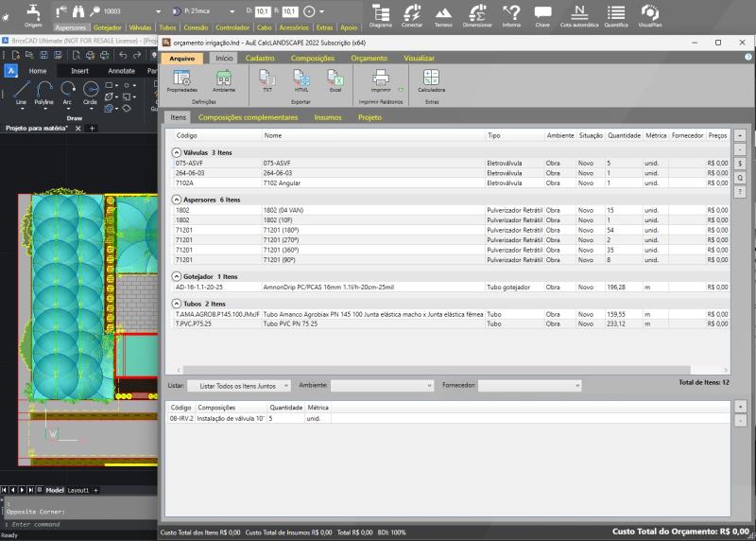Click the Imprimir printer icon

(x=381, y=80)
